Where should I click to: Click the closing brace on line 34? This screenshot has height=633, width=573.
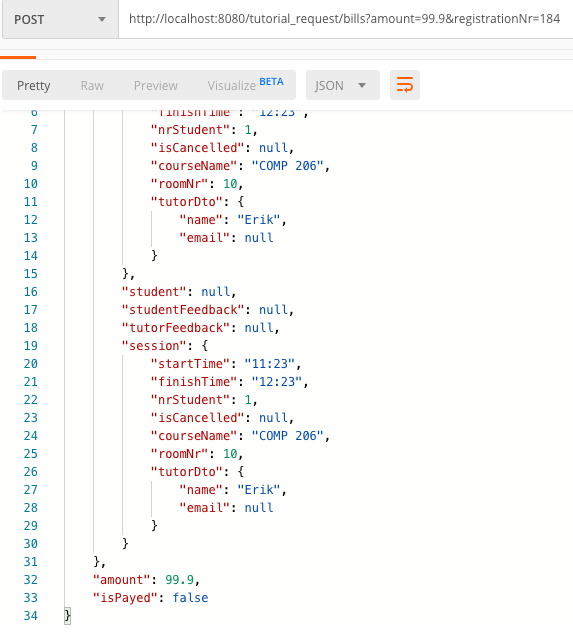(67, 616)
